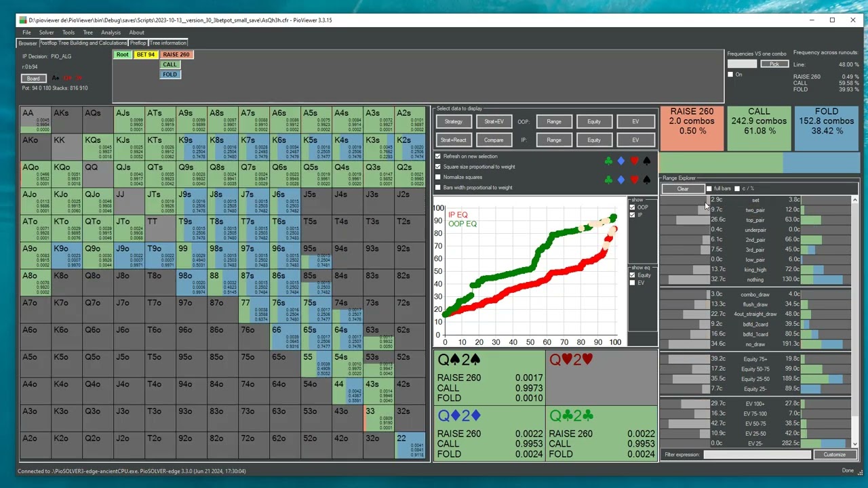Screen dimensions: 868x488
Task: Select the K9s hand cell in the matrix
Action: click(191, 147)
